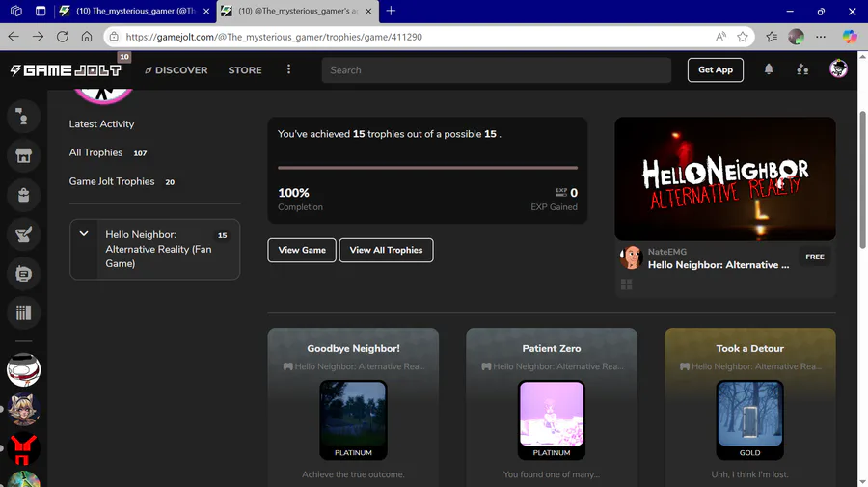Open the chat icon in sidebar
868x487 pixels.
coord(23,273)
